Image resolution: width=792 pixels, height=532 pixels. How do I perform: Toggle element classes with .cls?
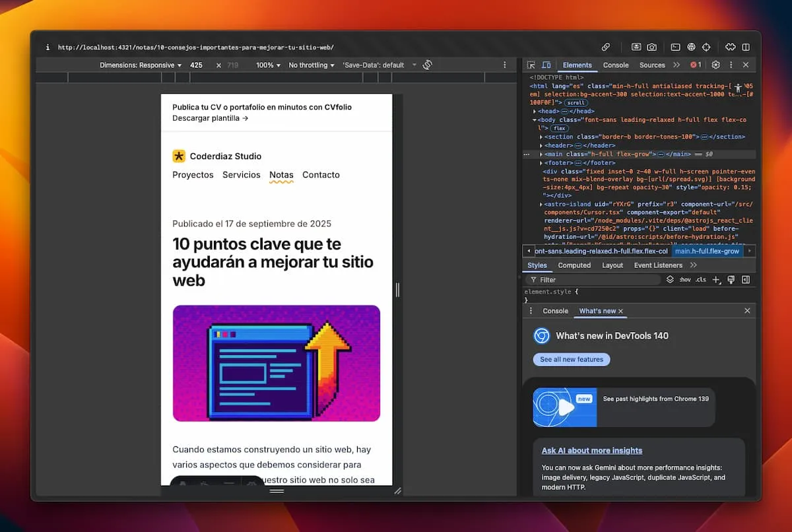[701, 279]
